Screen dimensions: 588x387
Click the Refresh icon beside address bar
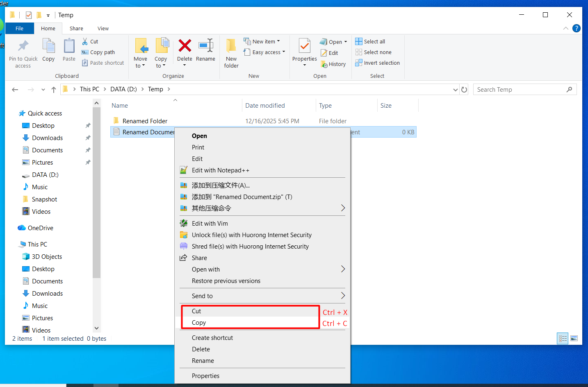click(464, 89)
